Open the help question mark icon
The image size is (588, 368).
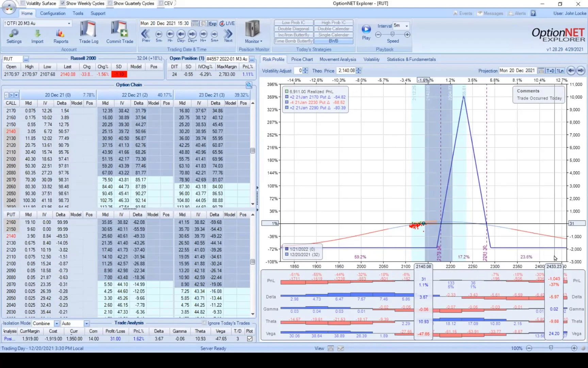tap(533, 13)
